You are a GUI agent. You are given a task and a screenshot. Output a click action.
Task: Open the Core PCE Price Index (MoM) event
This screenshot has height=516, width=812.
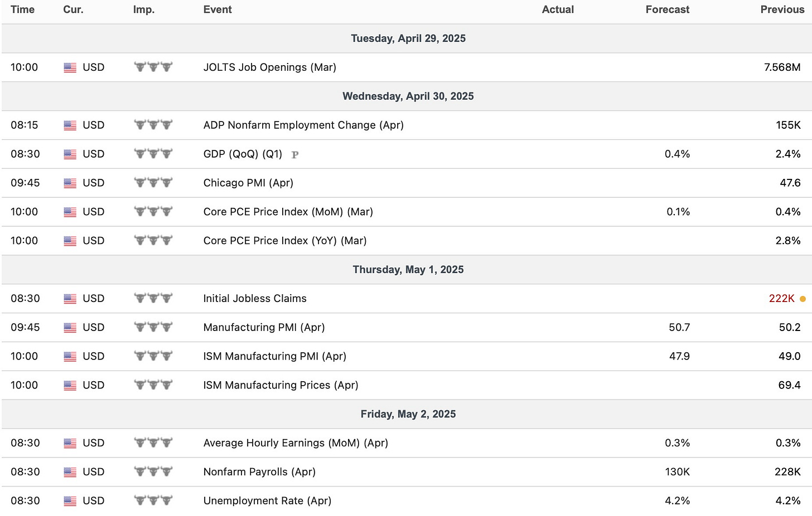tap(288, 212)
